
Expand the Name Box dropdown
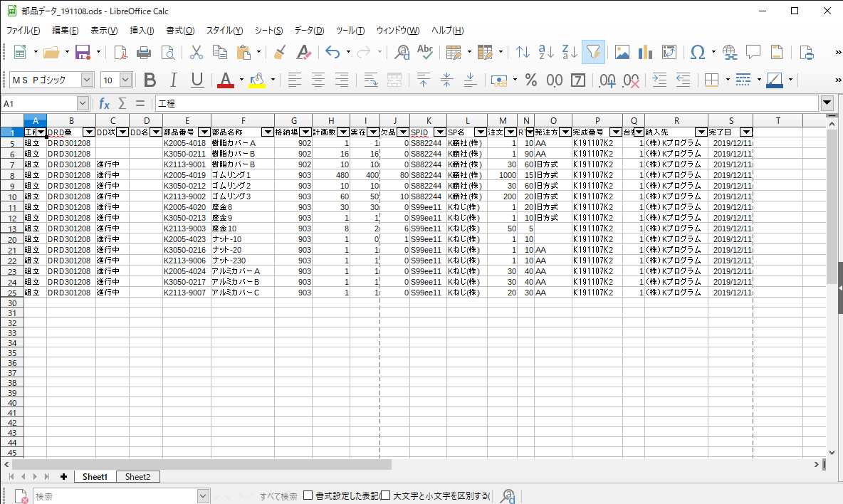click(83, 103)
